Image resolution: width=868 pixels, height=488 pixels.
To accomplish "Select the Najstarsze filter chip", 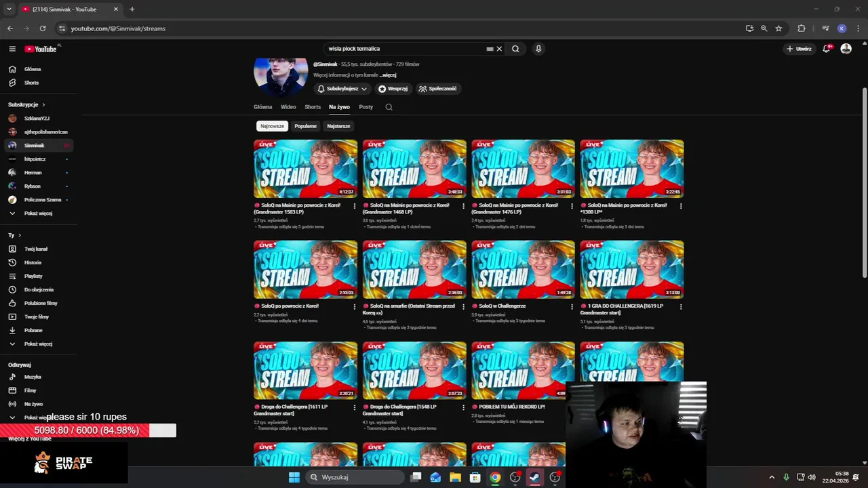I will pos(338,126).
